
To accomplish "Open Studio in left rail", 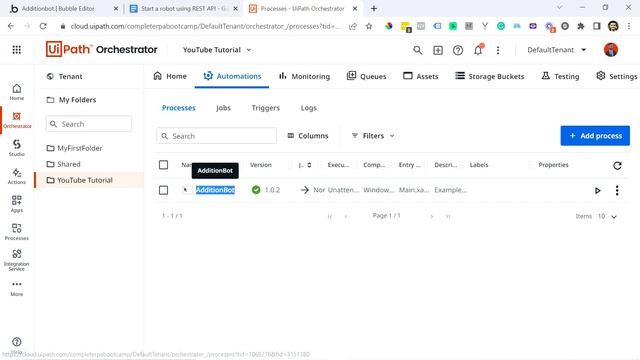I will click(x=17, y=148).
